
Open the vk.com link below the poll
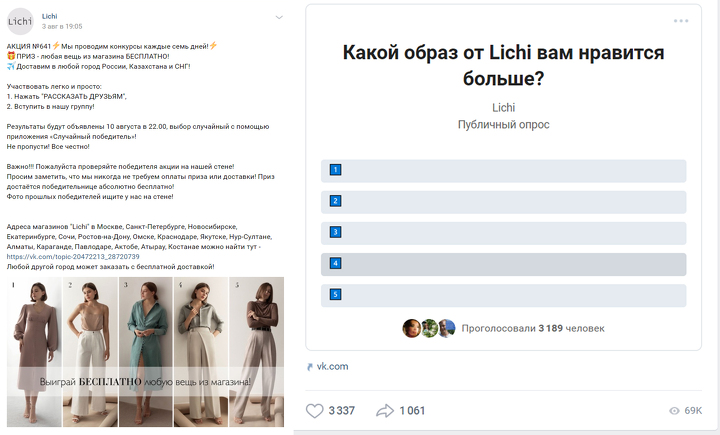tap(332, 367)
